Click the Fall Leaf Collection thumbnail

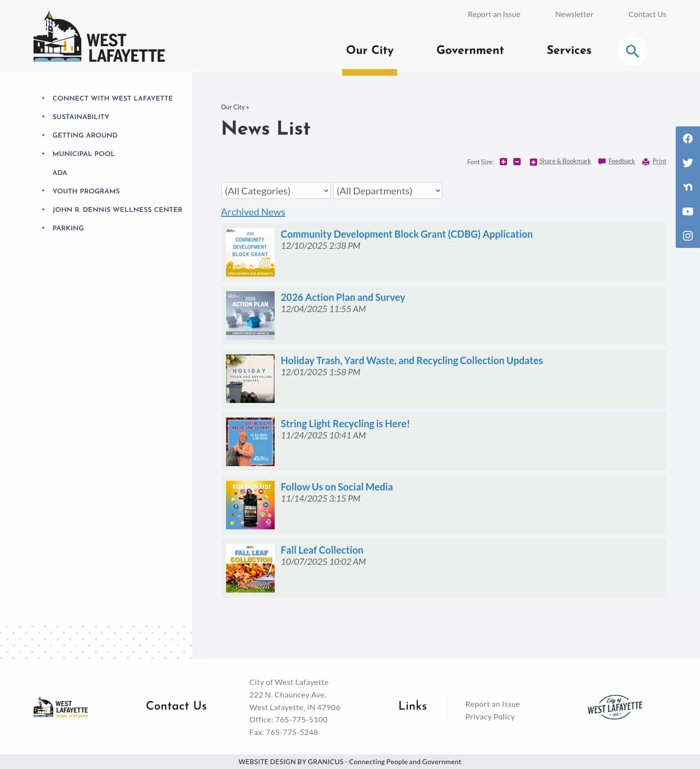pyautogui.click(x=250, y=568)
